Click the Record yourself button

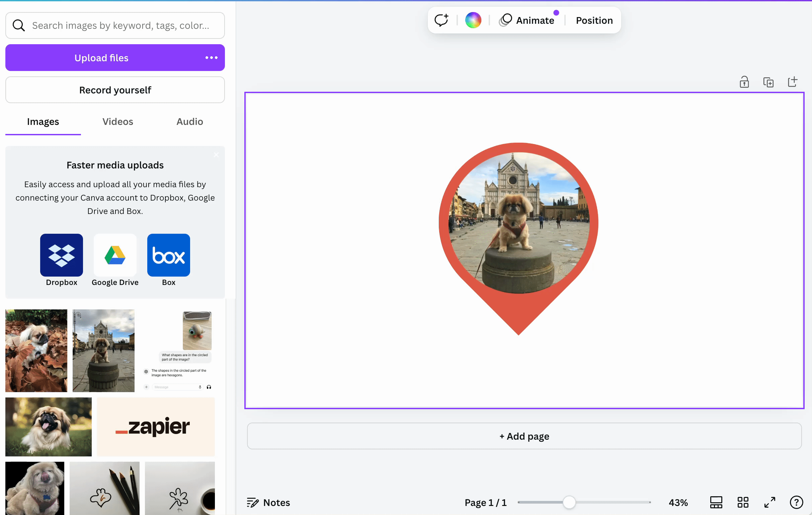point(115,90)
